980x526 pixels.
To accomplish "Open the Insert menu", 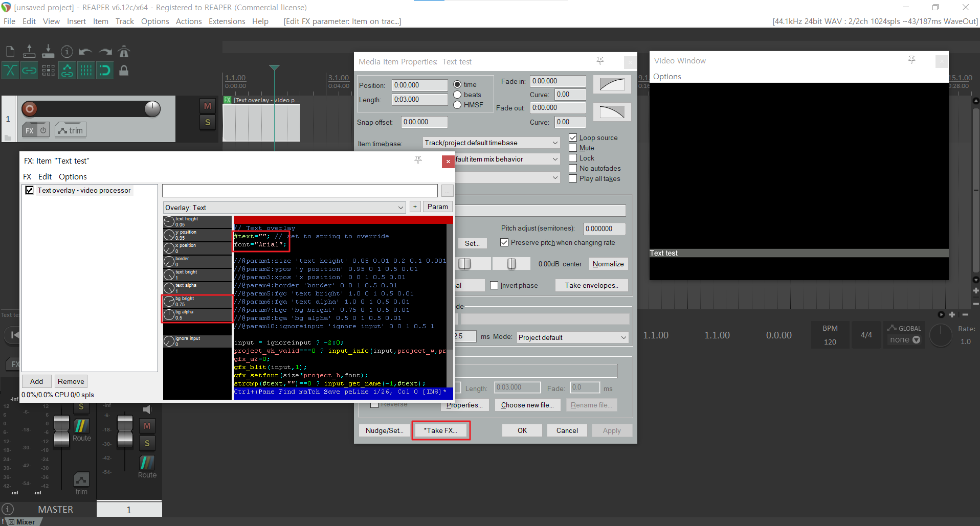I will pos(76,21).
